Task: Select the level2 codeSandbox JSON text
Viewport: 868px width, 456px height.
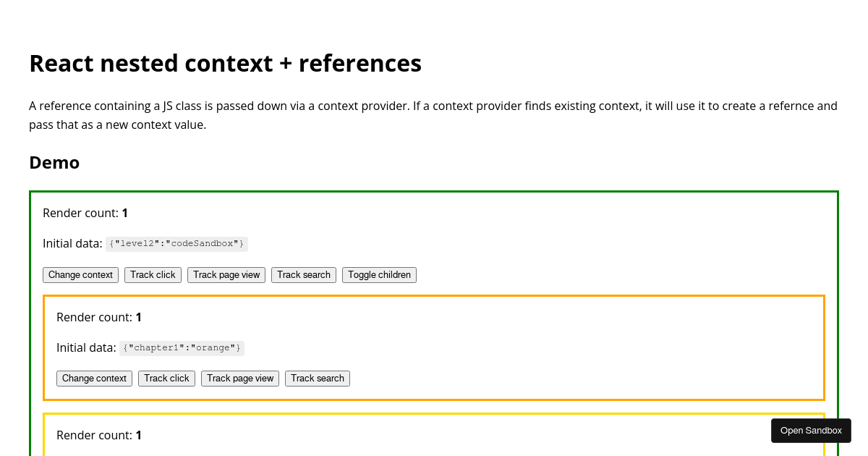Action: coord(177,244)
